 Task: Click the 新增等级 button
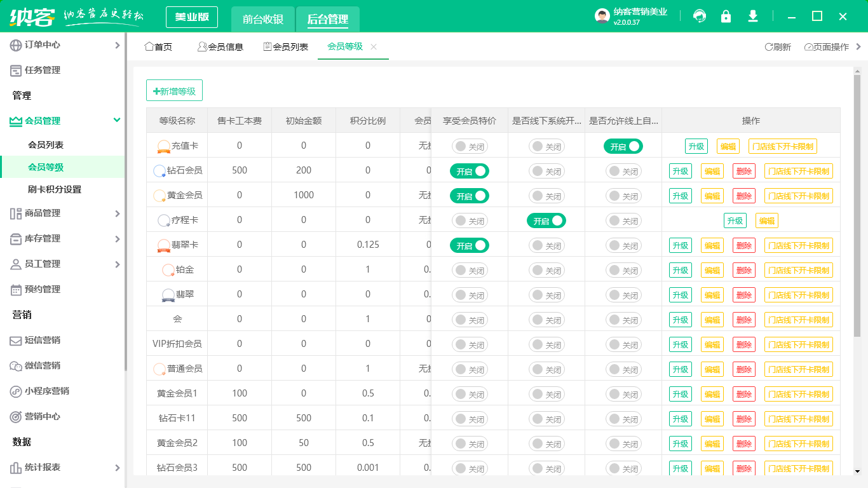tap(174, 90)
